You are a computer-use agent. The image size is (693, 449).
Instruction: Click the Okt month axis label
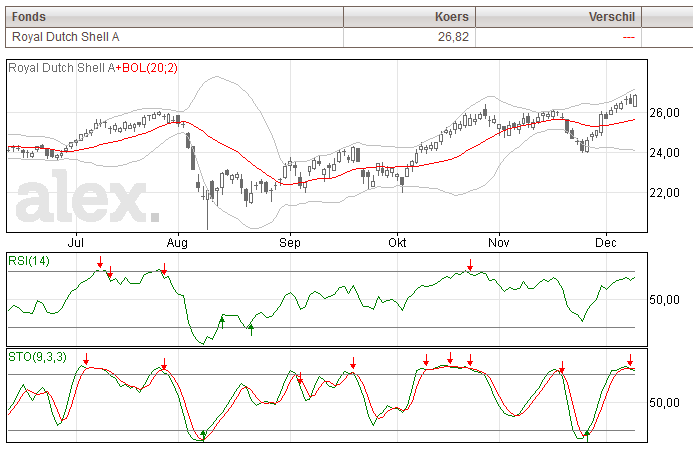pyautogui.click(x=397, y=243)
